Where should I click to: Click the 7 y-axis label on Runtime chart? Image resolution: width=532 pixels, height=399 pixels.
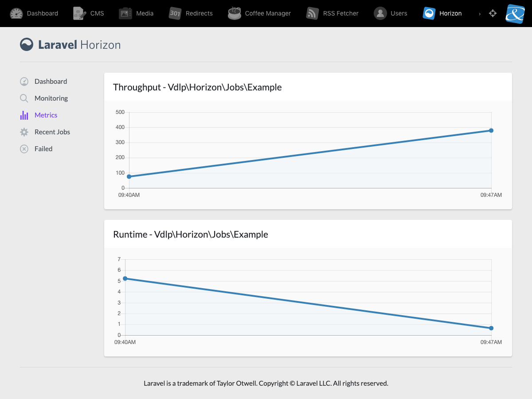pyautogui.click(x=119, y=259)
